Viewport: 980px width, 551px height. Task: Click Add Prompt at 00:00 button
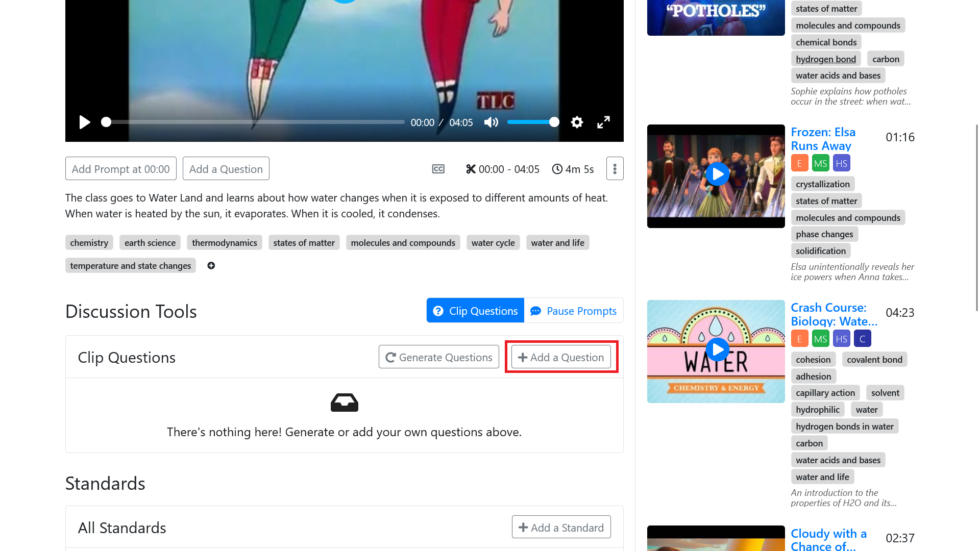point(121,169)
